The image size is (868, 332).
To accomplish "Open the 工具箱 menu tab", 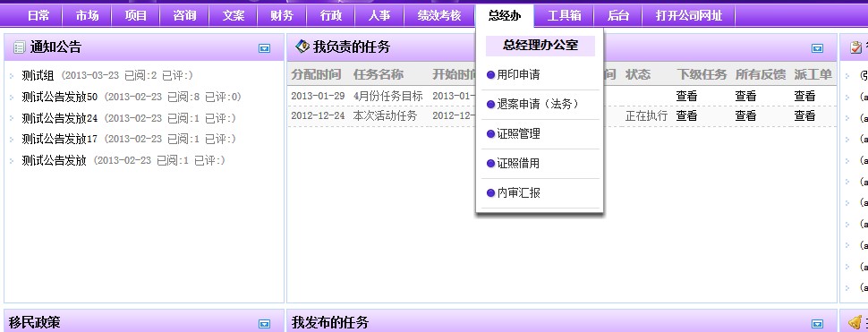I will tap(564, 16).
